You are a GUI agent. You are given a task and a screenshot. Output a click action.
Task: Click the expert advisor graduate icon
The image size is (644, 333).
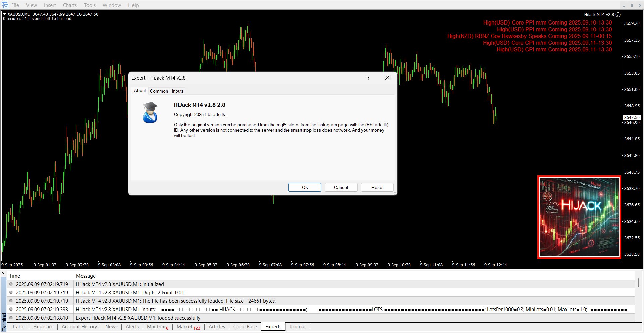[150, 112]
